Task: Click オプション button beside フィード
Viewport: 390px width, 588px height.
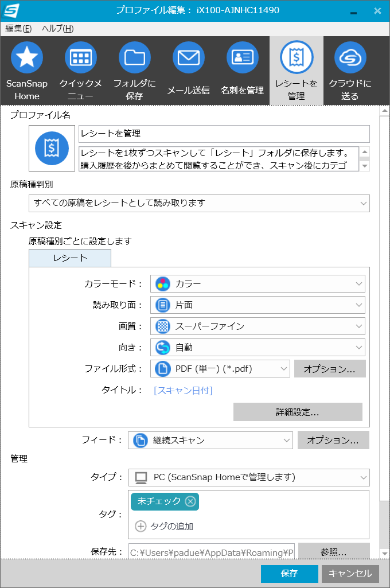Action: [333, 440]
